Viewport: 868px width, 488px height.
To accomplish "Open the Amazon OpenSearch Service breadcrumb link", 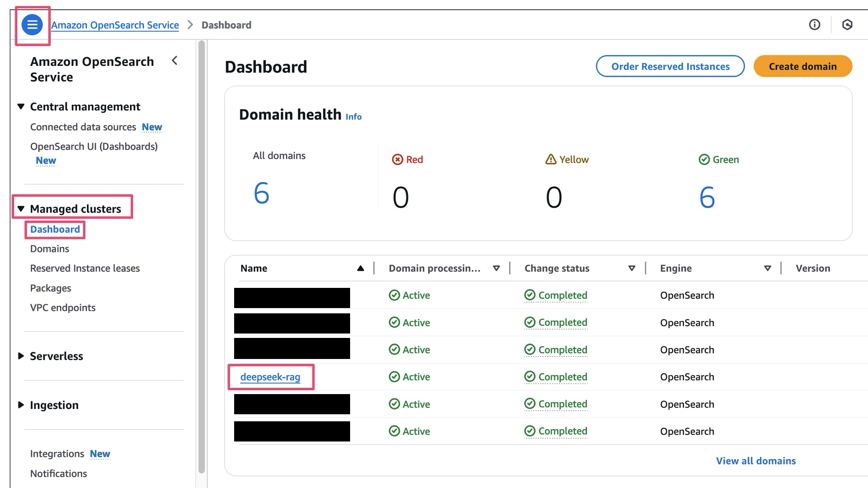I will tap(115, 25).
